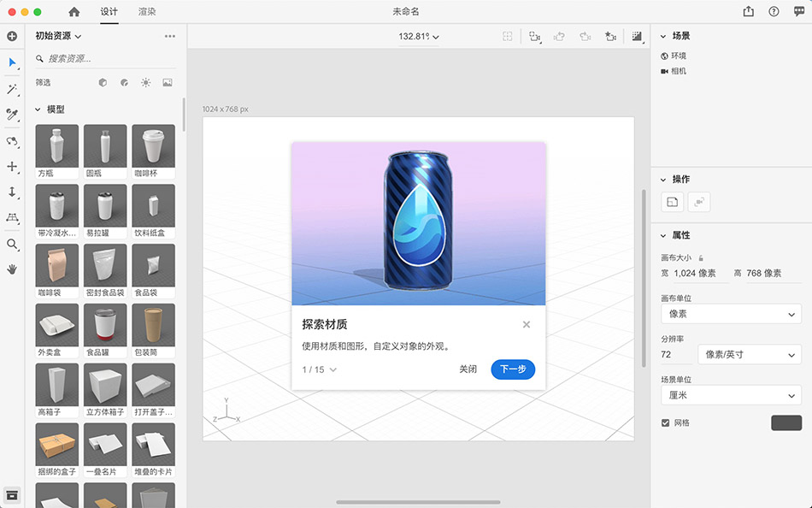Image resolution: width=812 pixels, height=508 pixels.
Task: Open the help question mark icon
Action: point(774,12)
